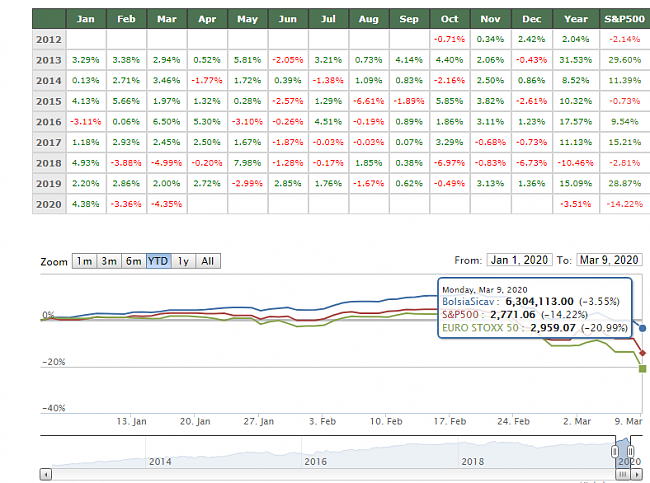Select the 6m zoom range
Image resolution: width=650 pixels, height=483 pixels.
pos(133,261)
